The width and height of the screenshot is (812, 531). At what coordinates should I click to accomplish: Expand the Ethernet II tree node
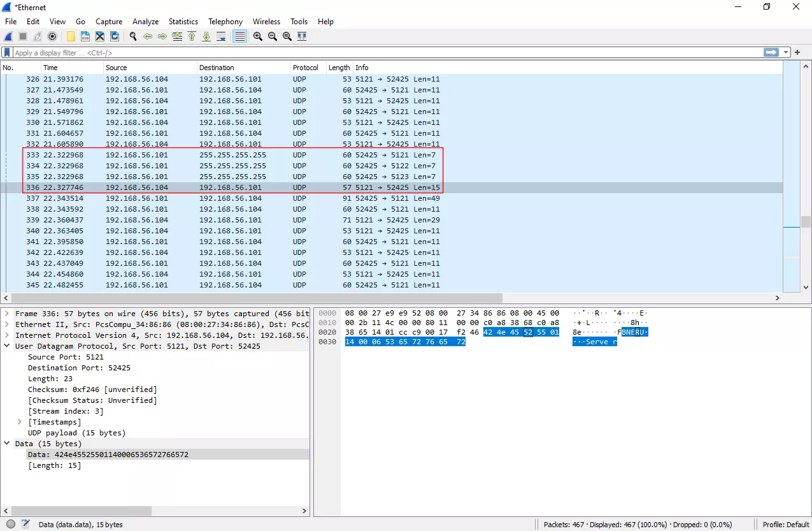coord(8,324)
